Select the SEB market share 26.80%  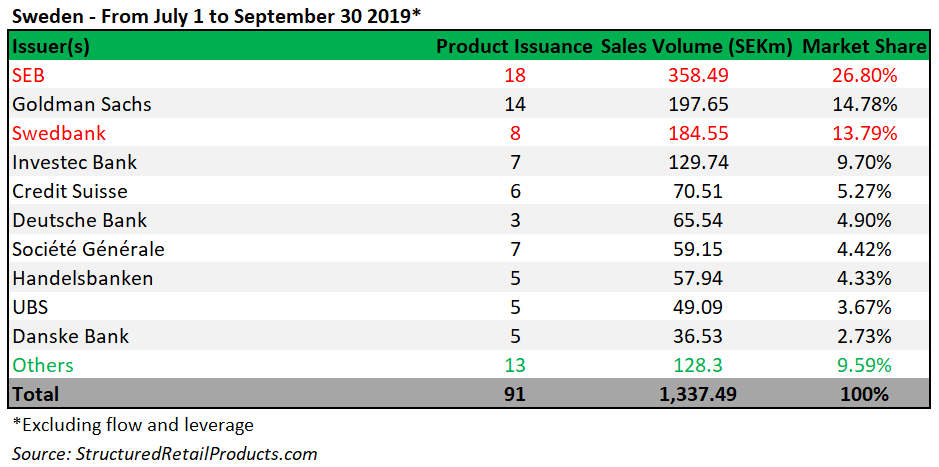863,75
